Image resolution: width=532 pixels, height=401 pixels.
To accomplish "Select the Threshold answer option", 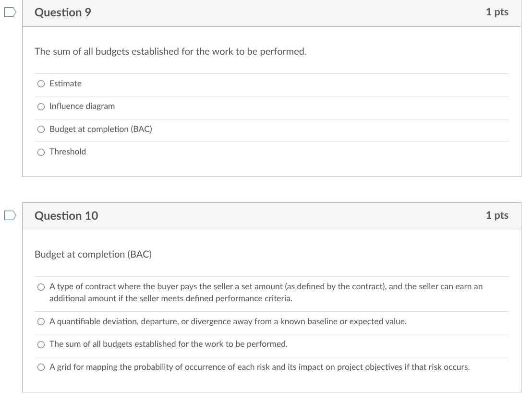I will click(41, 152).
